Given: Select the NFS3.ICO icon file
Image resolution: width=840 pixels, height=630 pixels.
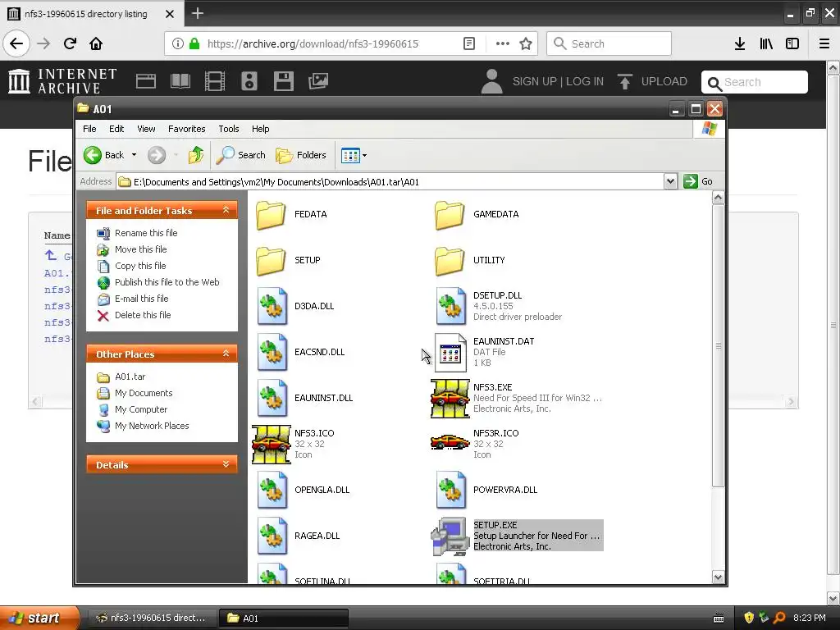Looking at the screenshot, I should [271, 445].
